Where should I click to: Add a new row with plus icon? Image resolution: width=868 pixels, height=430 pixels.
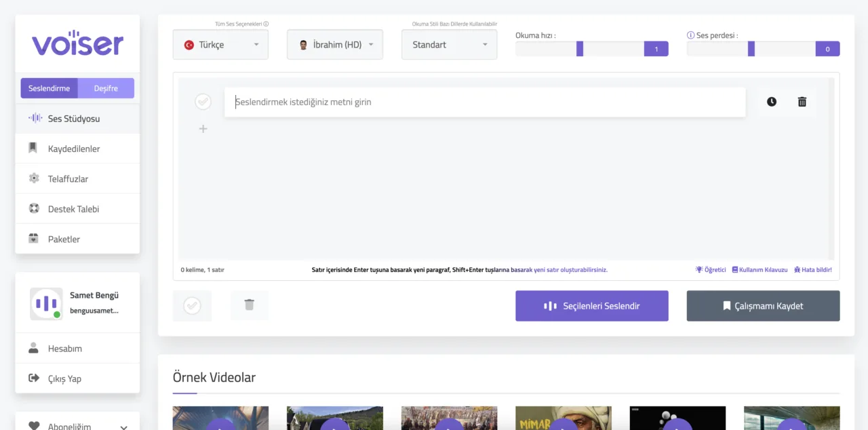(203, 129)
